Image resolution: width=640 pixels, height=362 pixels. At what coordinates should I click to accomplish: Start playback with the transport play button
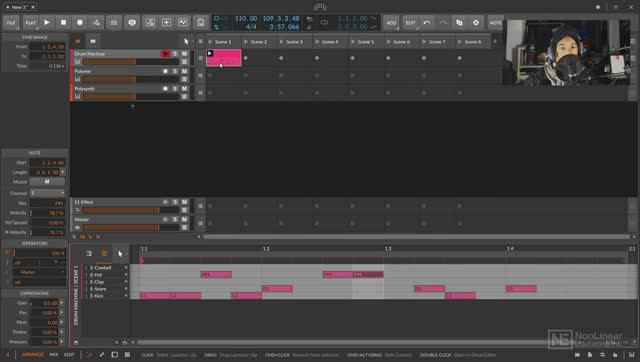click(47, 22)
